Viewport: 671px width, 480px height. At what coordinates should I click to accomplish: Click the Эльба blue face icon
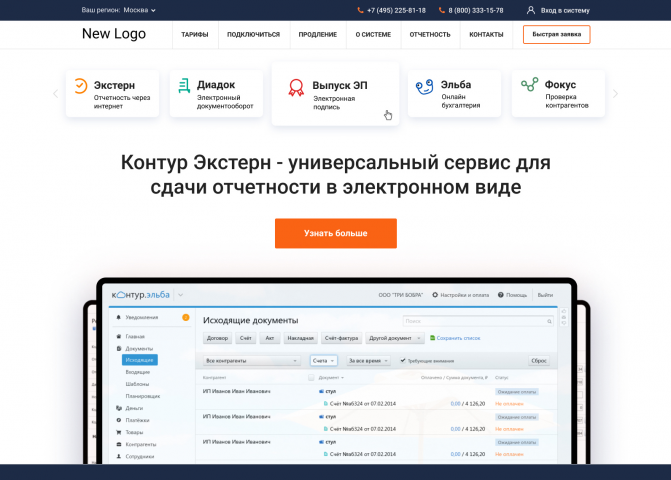pyautogui.click(x=425, y=87)
